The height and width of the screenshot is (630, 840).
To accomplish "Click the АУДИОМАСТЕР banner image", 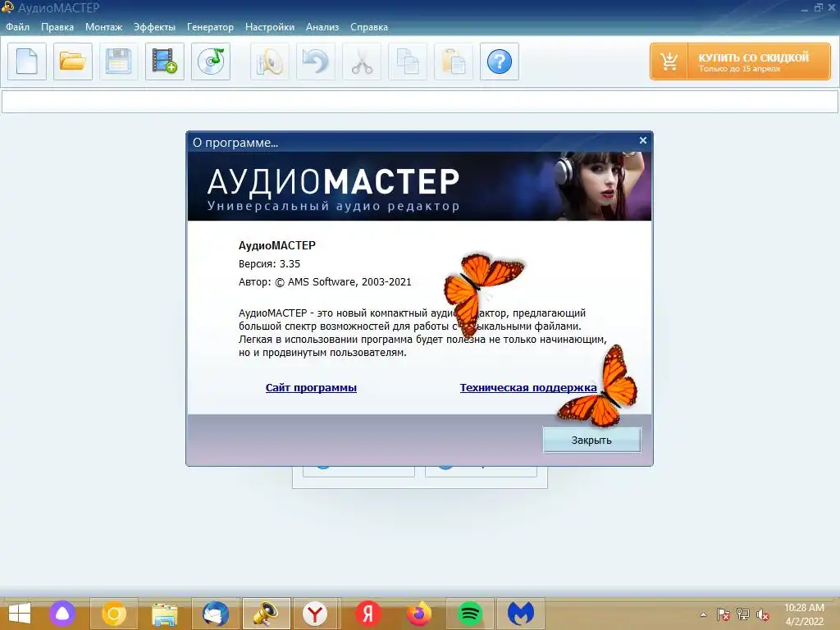I will pos(419,186).
